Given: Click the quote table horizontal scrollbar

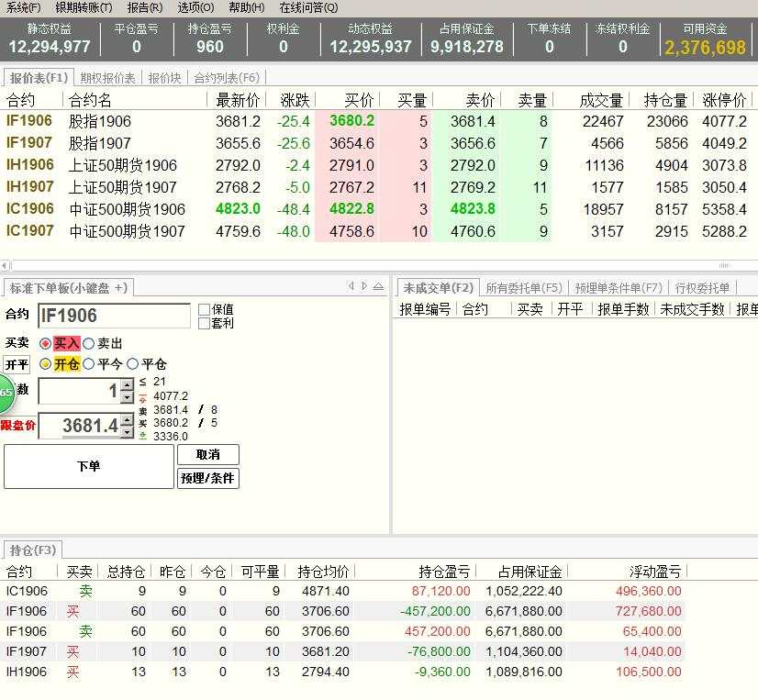Looking at the screenshot, I should 385,265.
